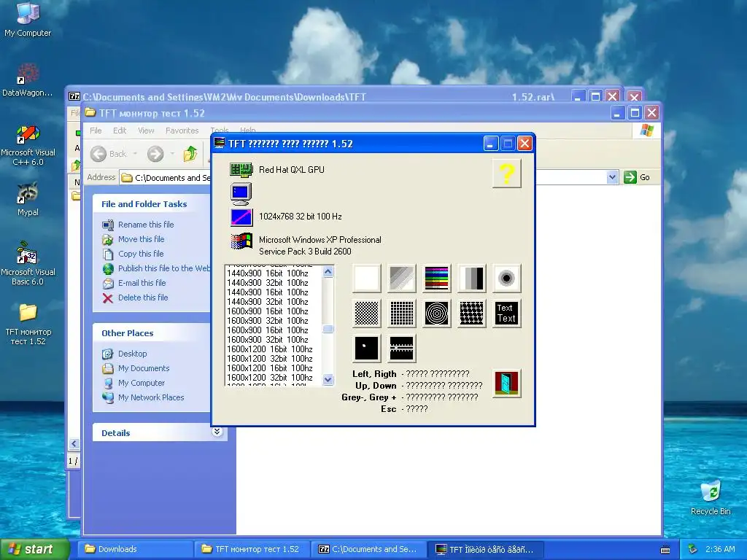Viewport: 747px width, 560px height.
Task: Open the moving ruler line test
Action: (x=402, y=348)
